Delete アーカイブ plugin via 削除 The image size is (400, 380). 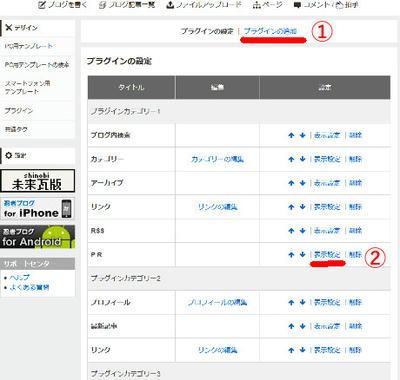point(355,183)
